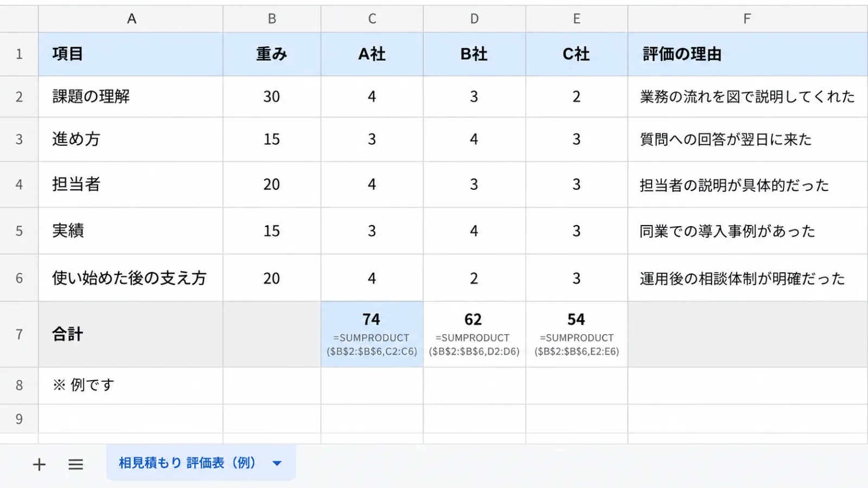Select the 業務の流れを図で説明してくれた cell

(x=748, y=97)
